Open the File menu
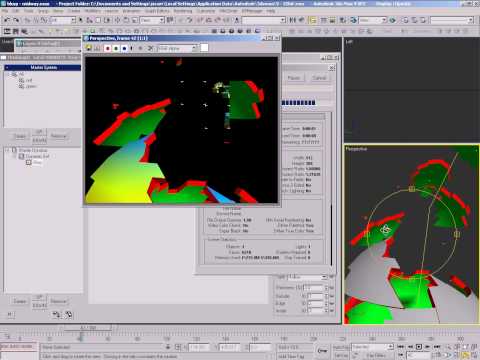This screenshot has width=480, height=360. (x=5, y=11)
